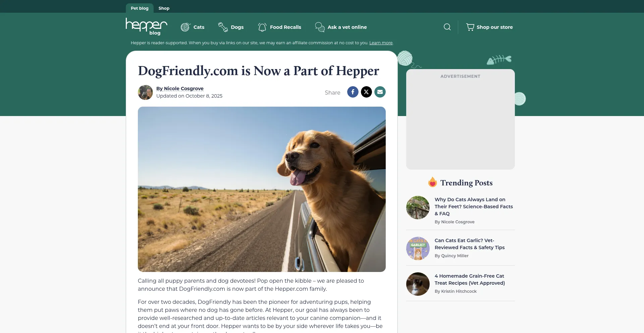Click Nicole Cosgrove's author avatar

coord(145,92)
